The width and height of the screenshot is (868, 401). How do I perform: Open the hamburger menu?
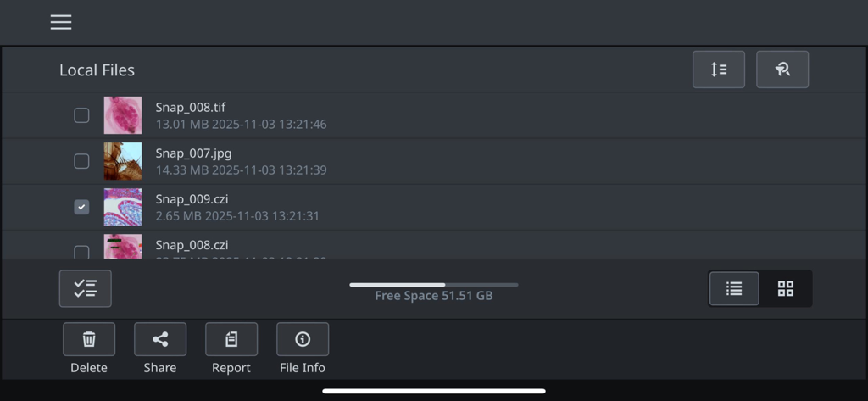[x=61, y=23]
